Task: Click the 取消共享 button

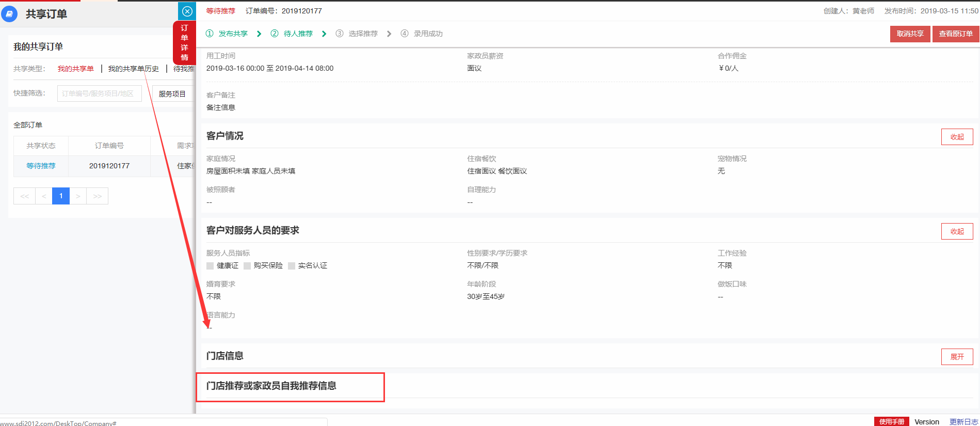Action: point(910,34)
